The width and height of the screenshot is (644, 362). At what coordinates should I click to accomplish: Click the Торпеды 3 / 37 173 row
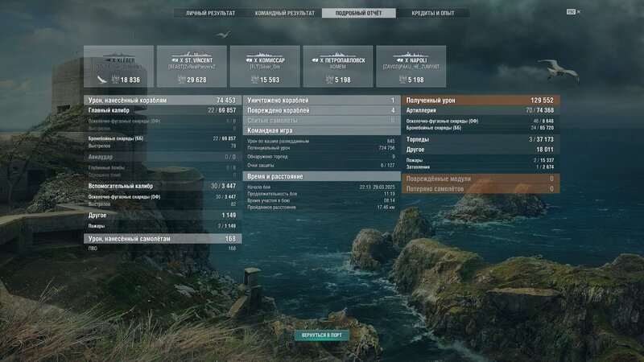pyautogui.click(x=481, y=139)
